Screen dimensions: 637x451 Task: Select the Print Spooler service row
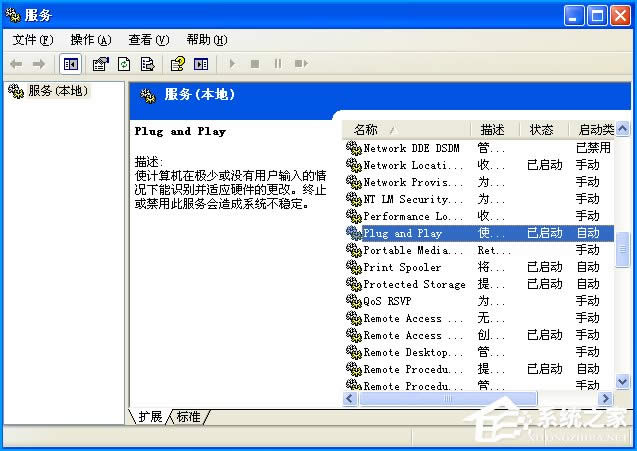(x=402, y=267)
